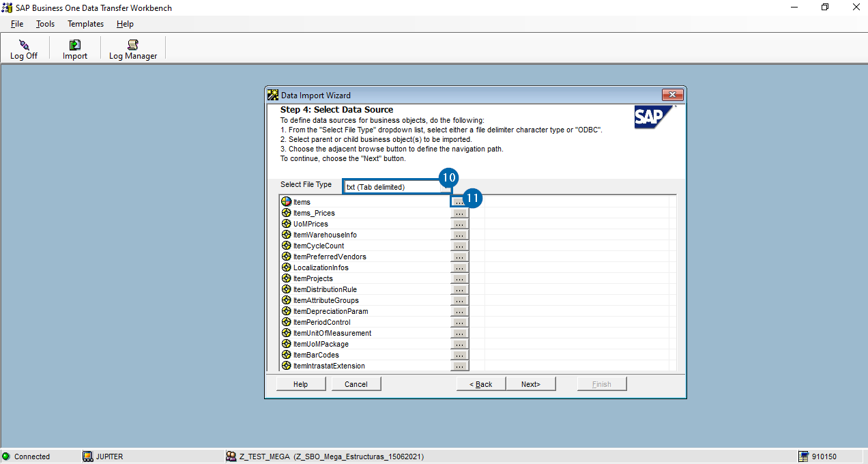
Task: Select the LocalizationInfos object icon
Action: (x=287, y=267)
